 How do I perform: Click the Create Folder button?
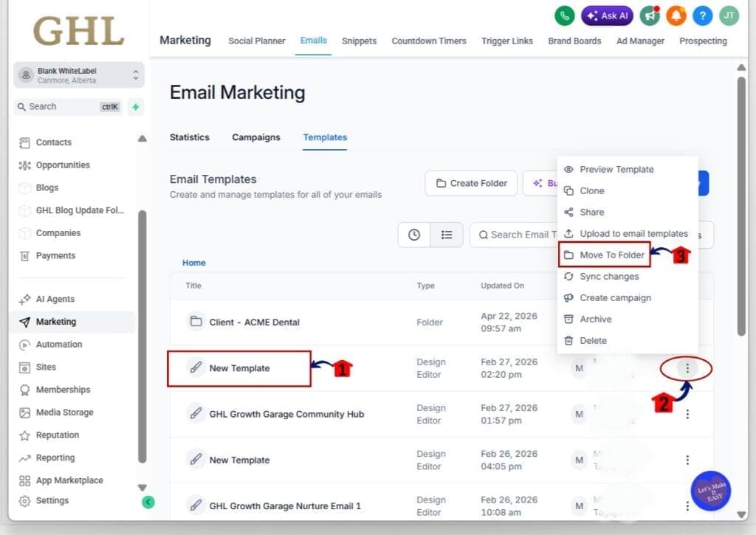(x=471, y=183)
